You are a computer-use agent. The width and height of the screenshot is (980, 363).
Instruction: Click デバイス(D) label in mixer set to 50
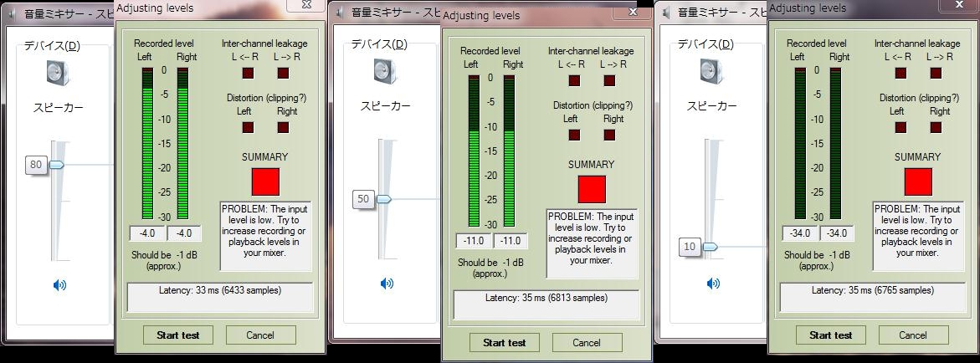[379, 43]
